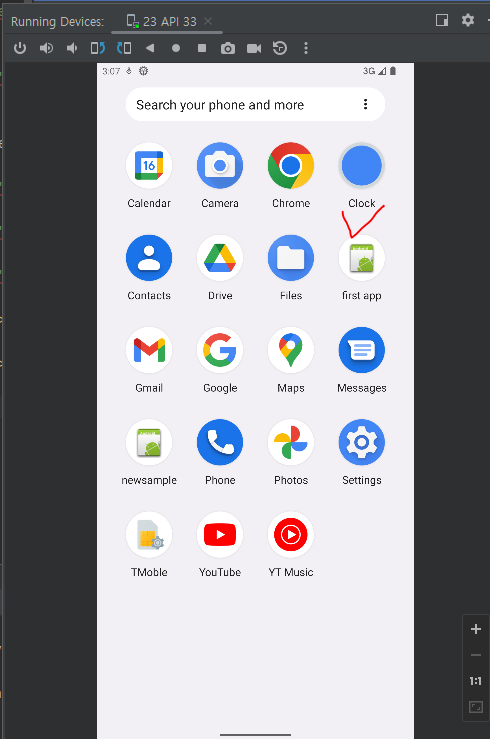Close the '23 API 33' device tab
The width and height of the screenshot is (490, 739).
208,21
